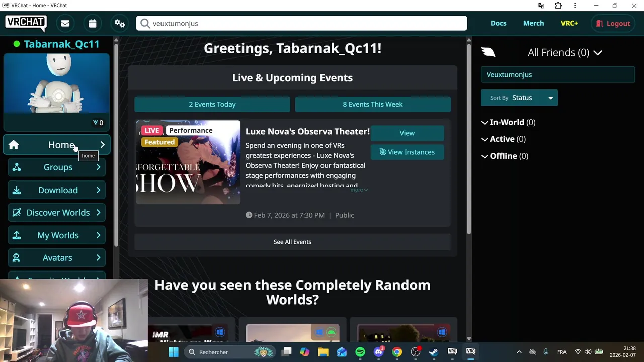Click the Avatars person icon

(x=17, y=258)
